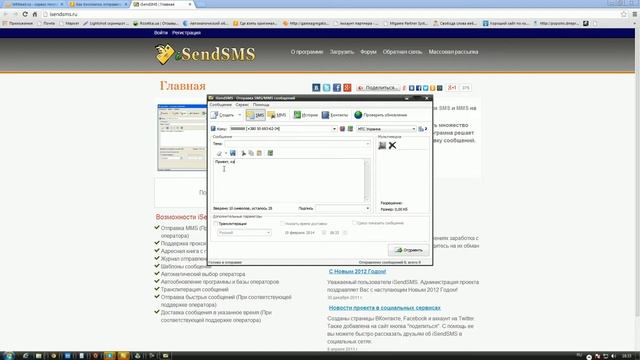Select the SMS mode button in iSendSMS toolbar
640x360 pixels.
pyautogui.click(x=256, y=115)
